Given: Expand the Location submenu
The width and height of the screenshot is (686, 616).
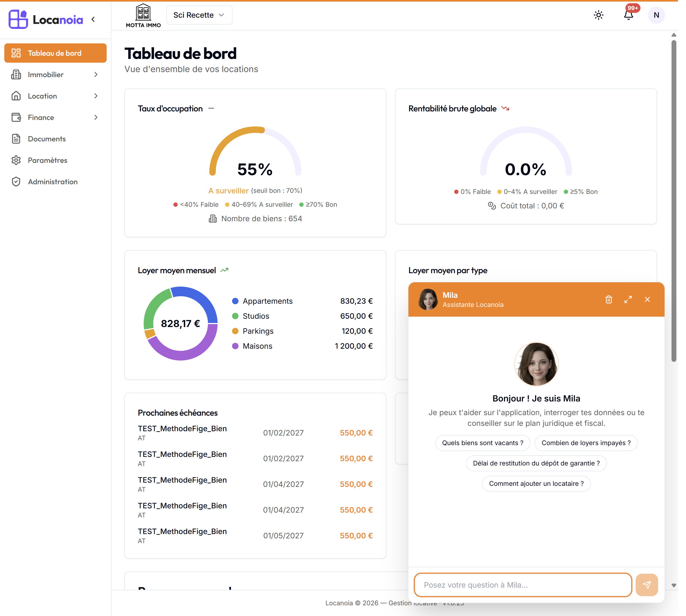Looking at the screenshot, I should tap(55, 96).
